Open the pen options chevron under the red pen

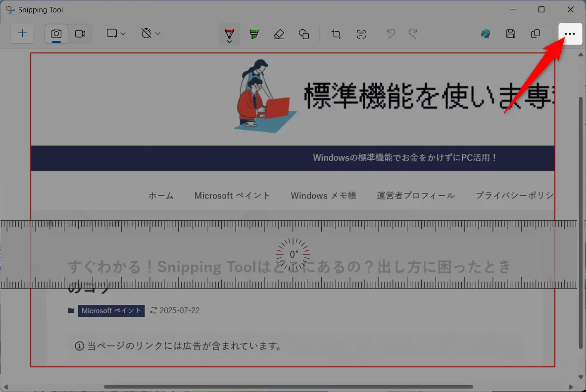[229, 42]
